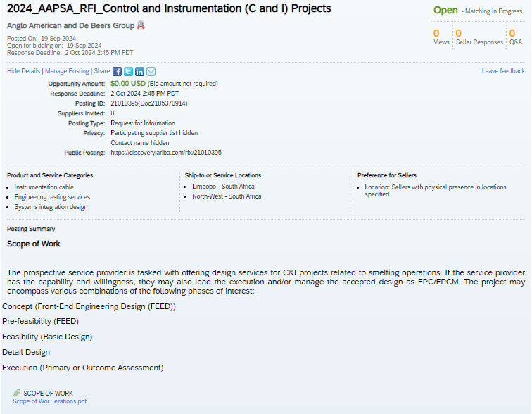Click the SCOPE OF WORK attachment label
This screenshot has height=414, width=532.
[x=48, y=394]
